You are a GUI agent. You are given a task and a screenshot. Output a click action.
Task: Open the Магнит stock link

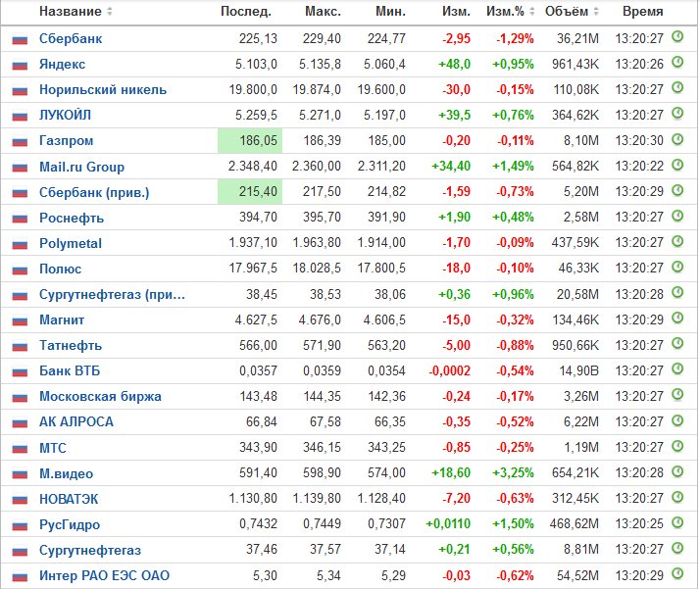pyautogui.click(x=62, y=319)
